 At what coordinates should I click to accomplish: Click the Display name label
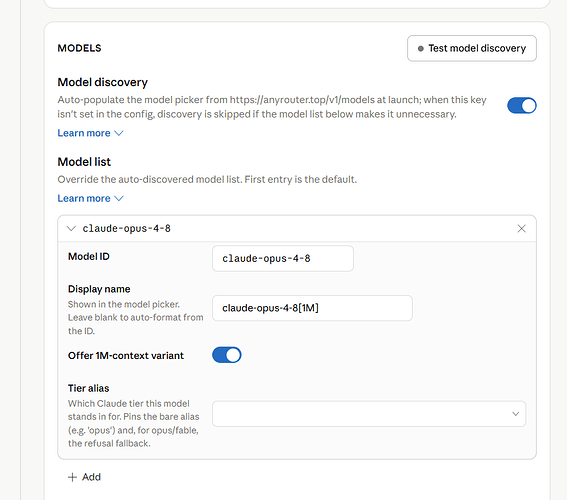(99, 289)
